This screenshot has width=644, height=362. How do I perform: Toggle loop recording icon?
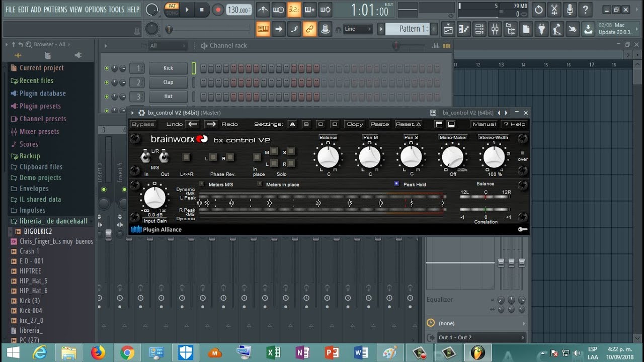326,10
